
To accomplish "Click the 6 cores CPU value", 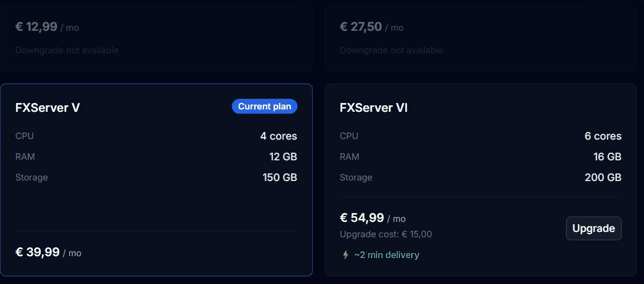I will [603, 136].
